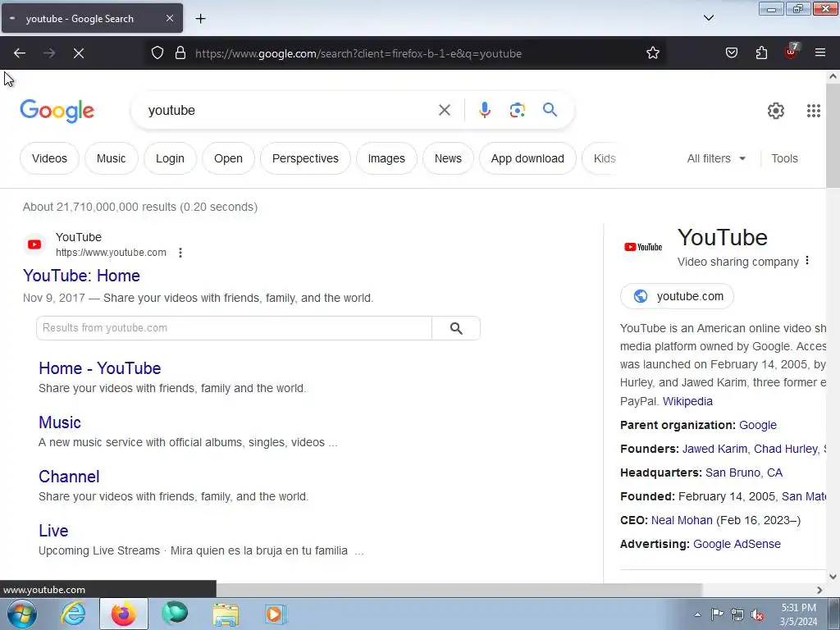
Task: Follow the Google parent organization link
Action: pyautogui.click(x=757, y=425)
